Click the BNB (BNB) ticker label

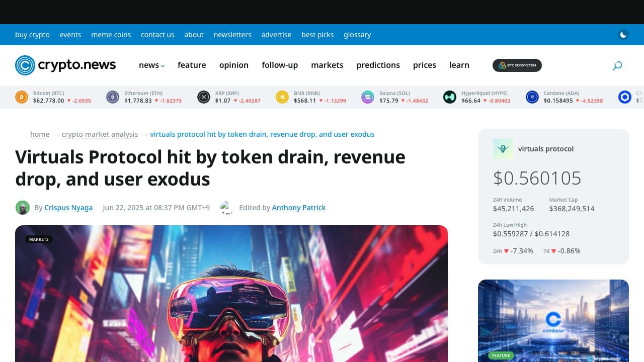(307, 93)
